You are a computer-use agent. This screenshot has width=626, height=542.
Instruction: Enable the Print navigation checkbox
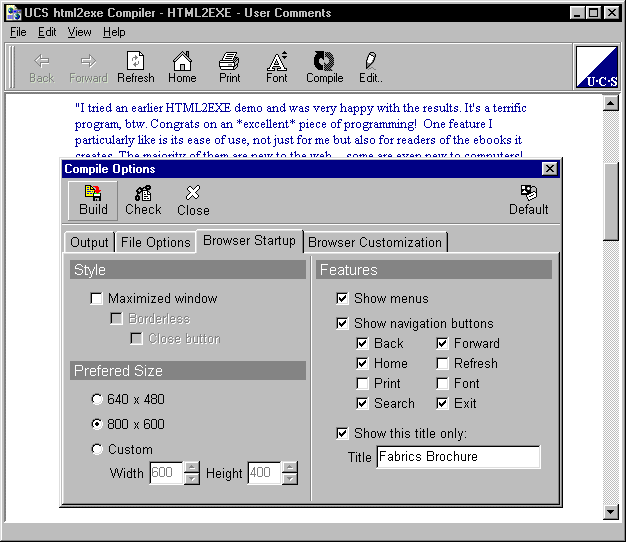[x=362, y=383]
